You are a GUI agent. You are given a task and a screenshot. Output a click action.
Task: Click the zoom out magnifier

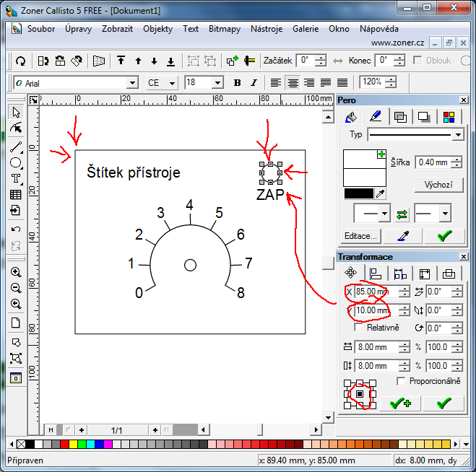(16, 287)
